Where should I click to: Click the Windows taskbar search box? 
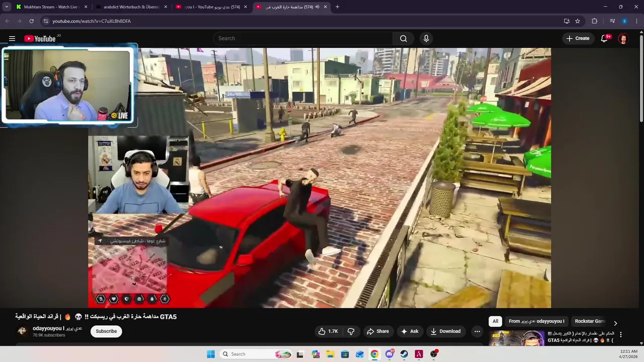[257, 354]
